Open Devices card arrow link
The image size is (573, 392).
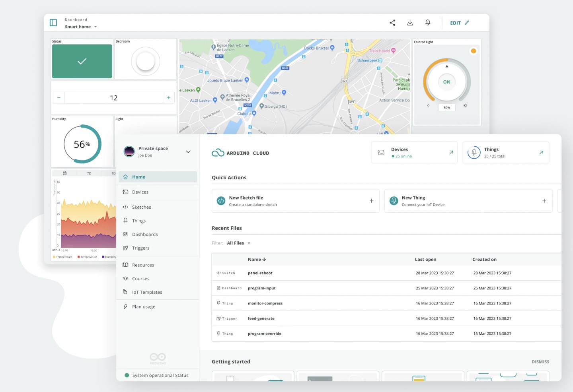(x=451, y=152)
